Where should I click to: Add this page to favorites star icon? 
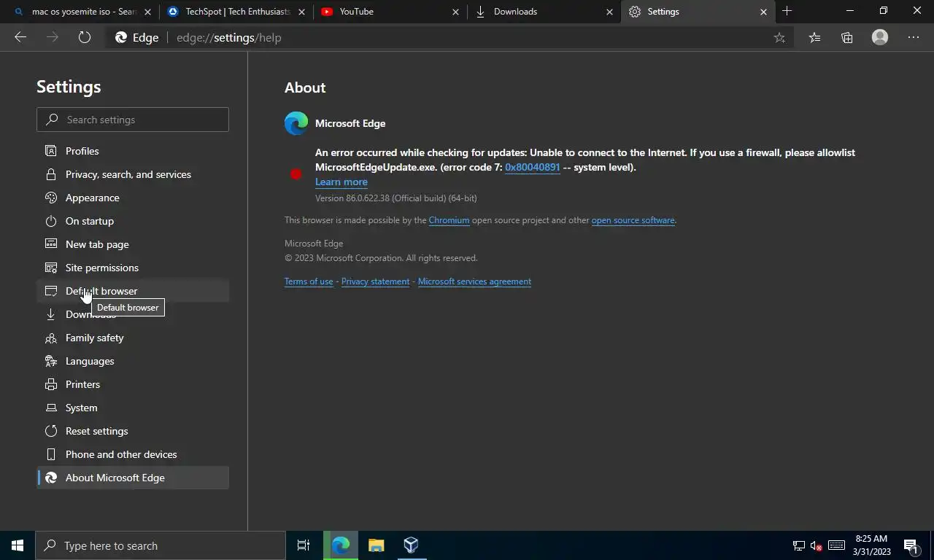779,38
